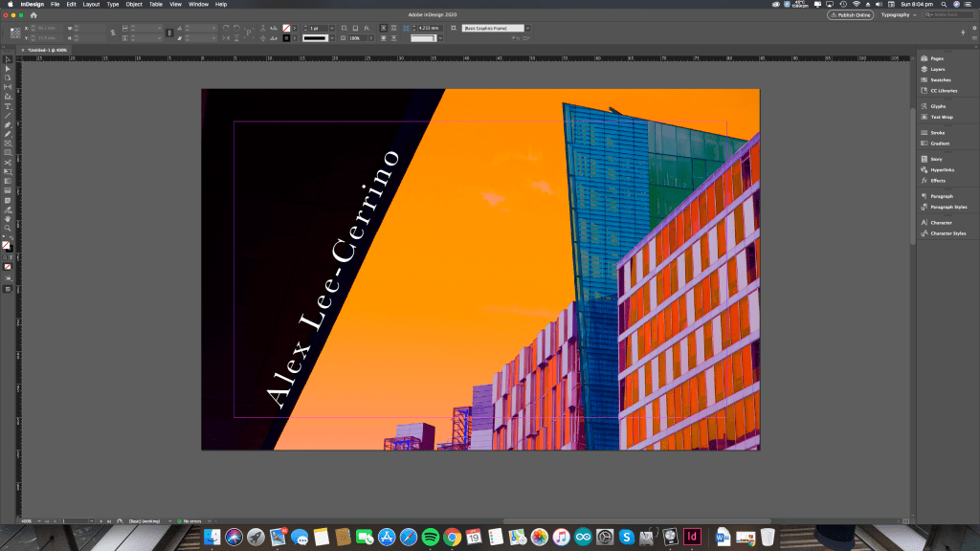The width and height of the screenshot is (980, 551).
Task: Open the Text Wrap panel
Action: tap(942, 117)
